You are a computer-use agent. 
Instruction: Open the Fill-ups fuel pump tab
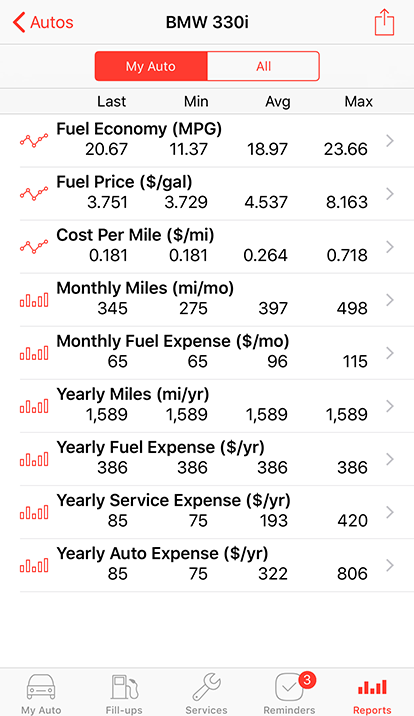[x=124, y=693]
